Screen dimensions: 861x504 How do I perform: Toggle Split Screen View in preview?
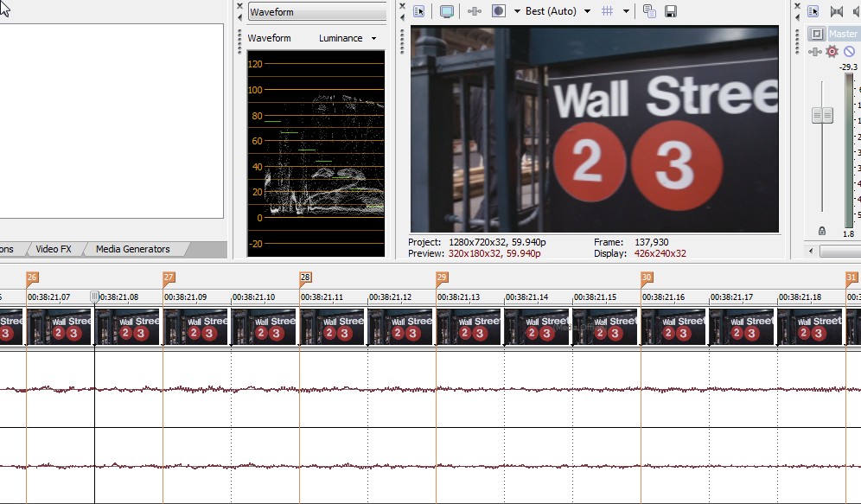tap(499, 11)
